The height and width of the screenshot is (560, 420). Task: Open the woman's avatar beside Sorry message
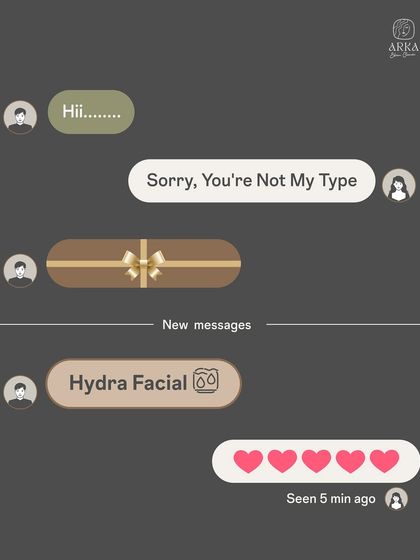(x=399, y=185)
